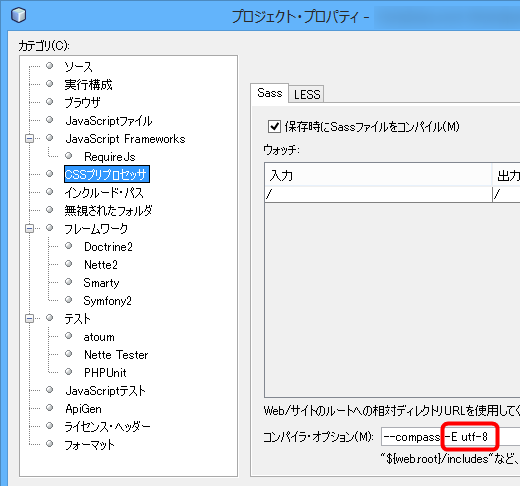This screenshot has height=486, width=520.
Task: Click the bullet icon beside CSSプリプロセッサ
Action: point(50,173)
